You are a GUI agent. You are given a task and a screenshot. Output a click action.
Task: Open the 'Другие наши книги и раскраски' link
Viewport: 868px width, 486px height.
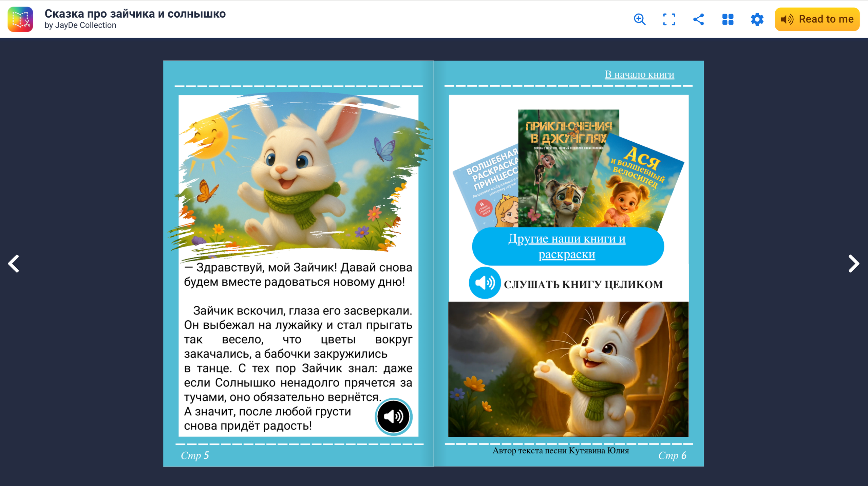pyautogui.click(x=567, y=246)
